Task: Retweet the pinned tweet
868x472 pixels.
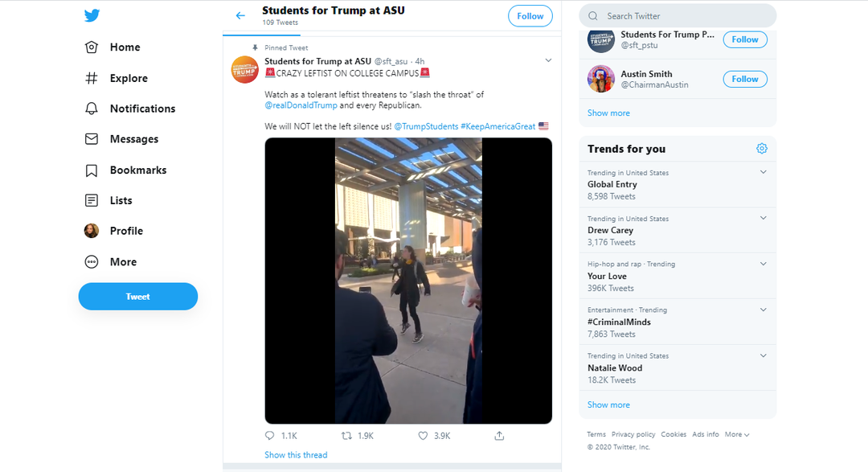Action: [346, 436]
